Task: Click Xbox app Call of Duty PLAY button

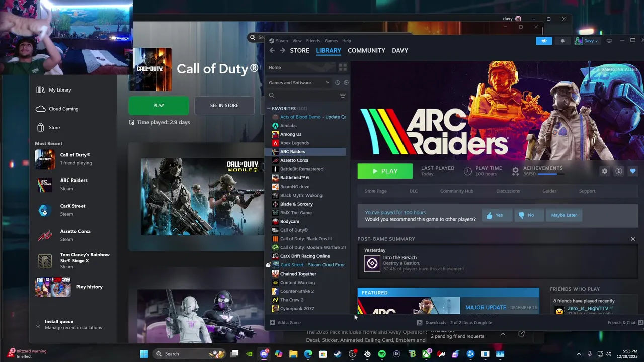Action: (x=158, y=105)
